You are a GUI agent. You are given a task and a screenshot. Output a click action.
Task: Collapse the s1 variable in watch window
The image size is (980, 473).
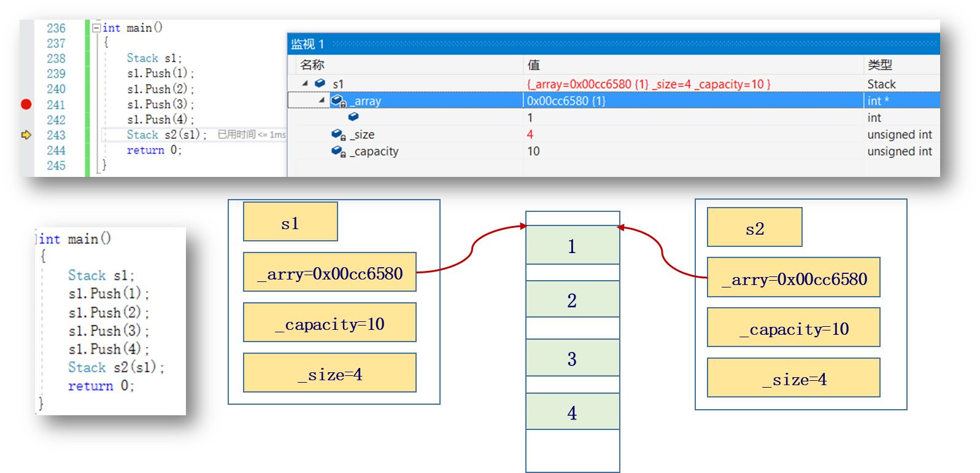tap(305, 83)
